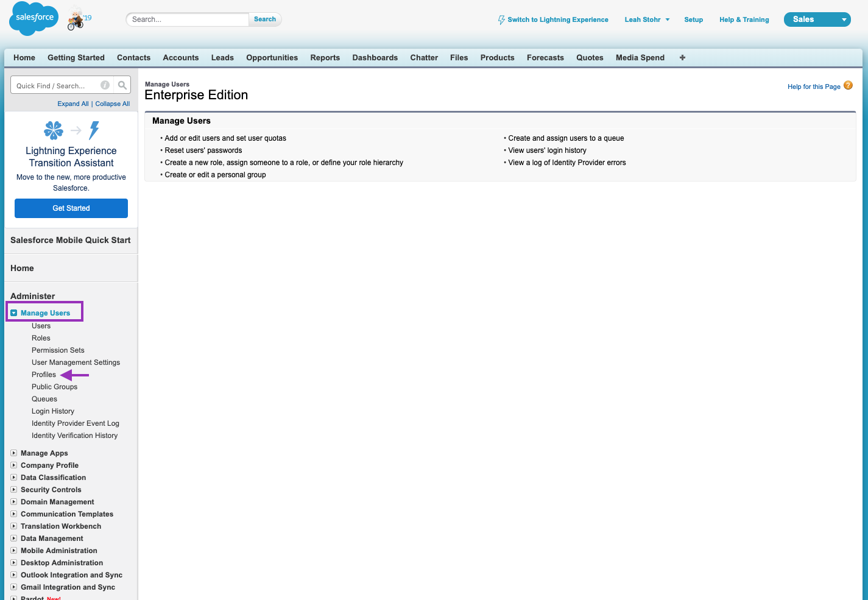Click Salesforce Mobile Quick Start heading

tap(71, 240)
